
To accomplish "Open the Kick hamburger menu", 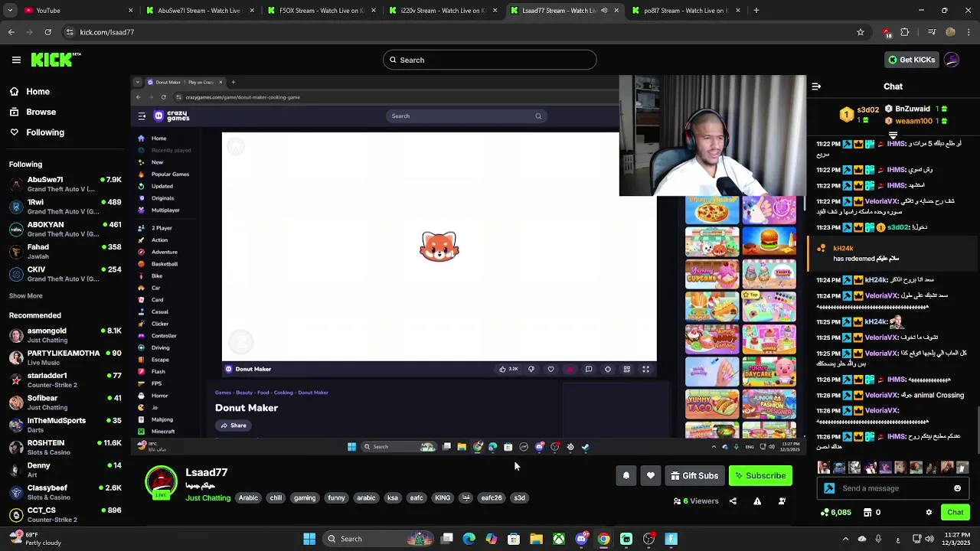I will click(16, 60).
